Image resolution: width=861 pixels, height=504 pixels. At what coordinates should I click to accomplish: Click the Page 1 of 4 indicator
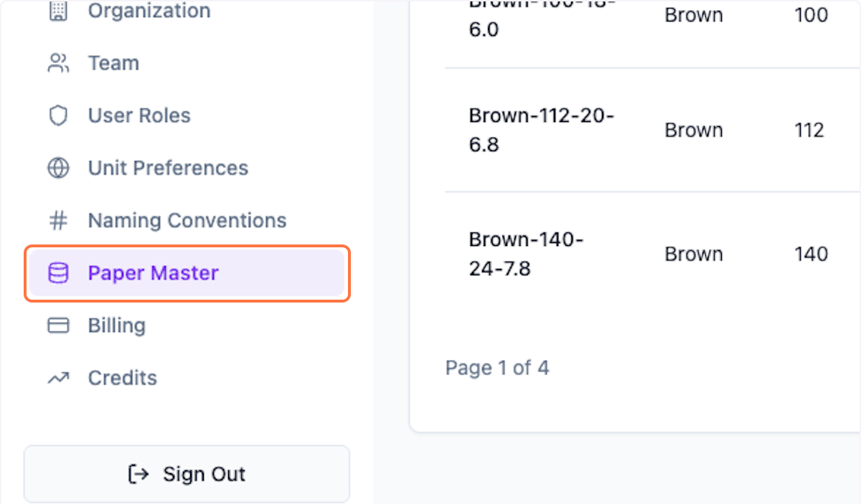[x=497, y=368]
